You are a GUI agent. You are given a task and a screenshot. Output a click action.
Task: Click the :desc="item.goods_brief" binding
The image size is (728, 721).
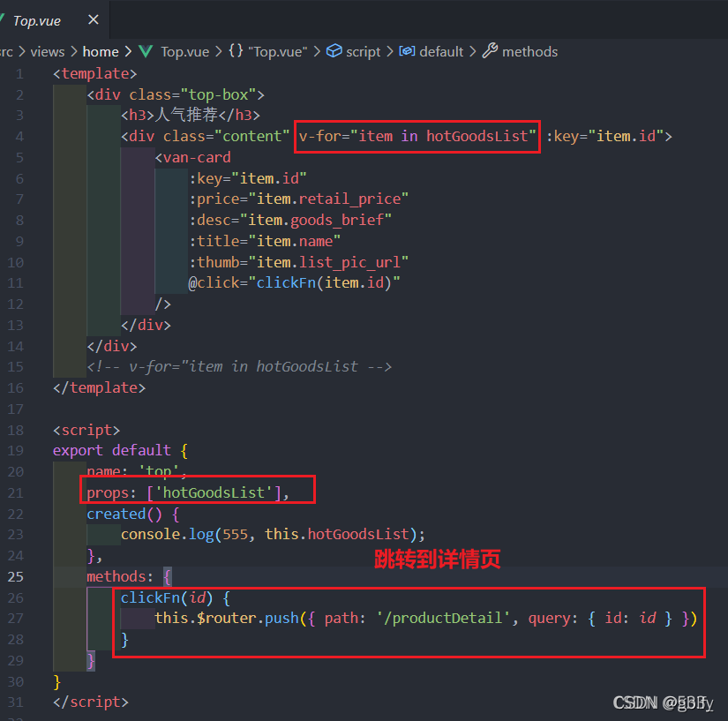[290, 220]
